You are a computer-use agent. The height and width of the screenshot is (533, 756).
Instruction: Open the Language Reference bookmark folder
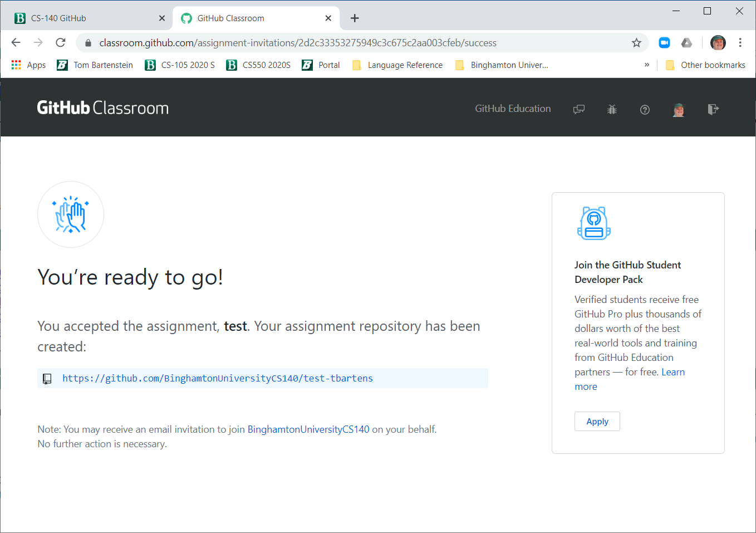(397, 65)
